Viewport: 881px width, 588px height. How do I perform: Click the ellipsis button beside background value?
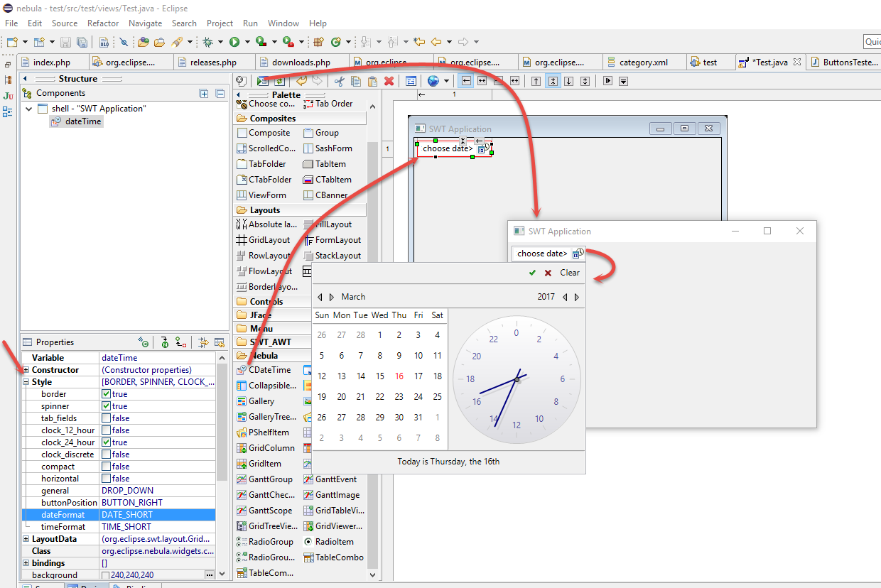click(x=209, y=575)
